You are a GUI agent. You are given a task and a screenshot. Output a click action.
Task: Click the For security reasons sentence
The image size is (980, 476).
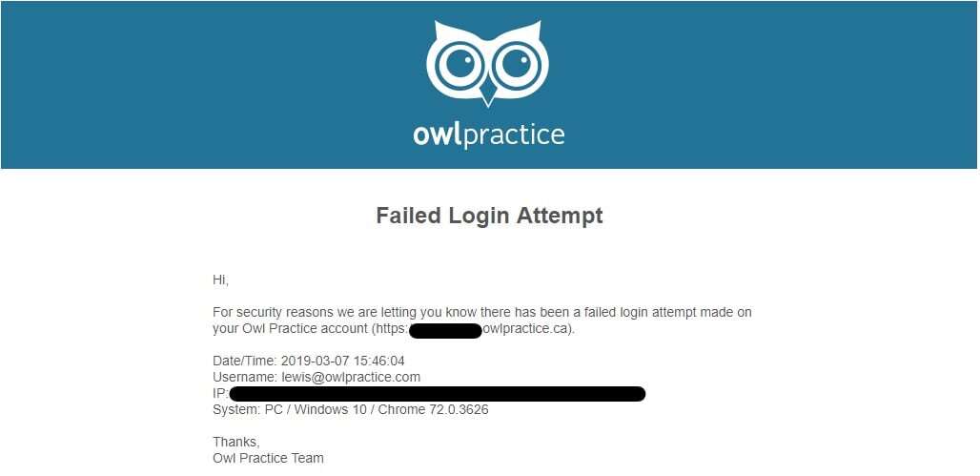tap(481, 321)
